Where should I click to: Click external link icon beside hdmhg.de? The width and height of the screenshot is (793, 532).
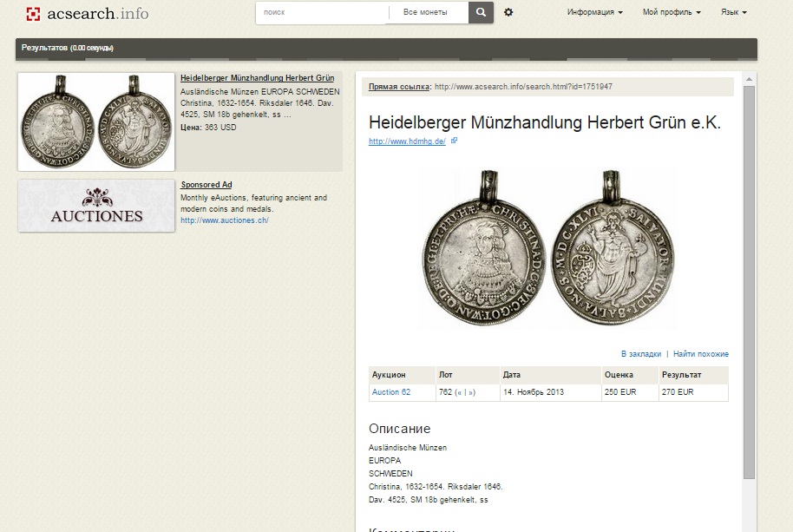[454, 141]
